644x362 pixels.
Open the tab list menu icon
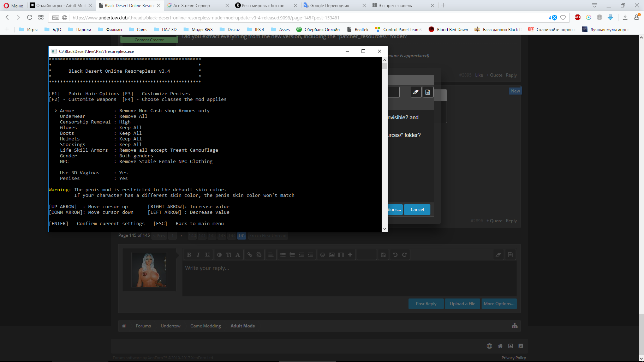pyautogui.click(x=595, y=5)
